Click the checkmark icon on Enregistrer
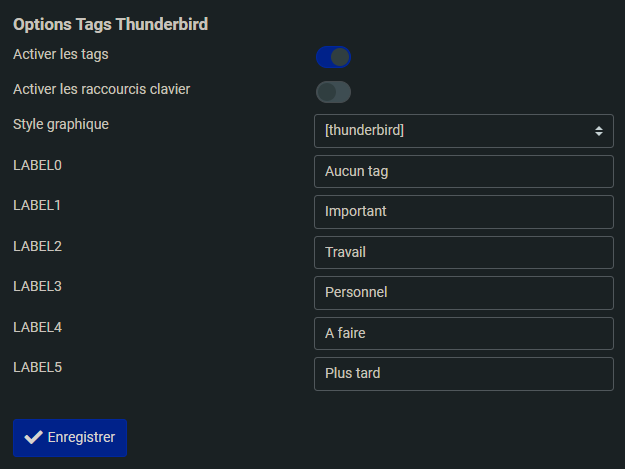 click(33, 437)
